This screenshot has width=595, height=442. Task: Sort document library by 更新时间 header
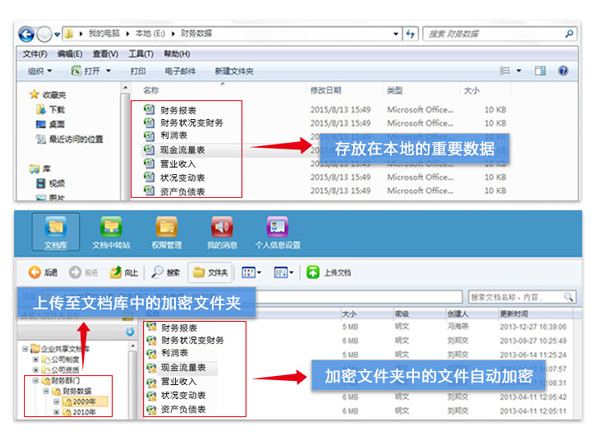[514, 314]
